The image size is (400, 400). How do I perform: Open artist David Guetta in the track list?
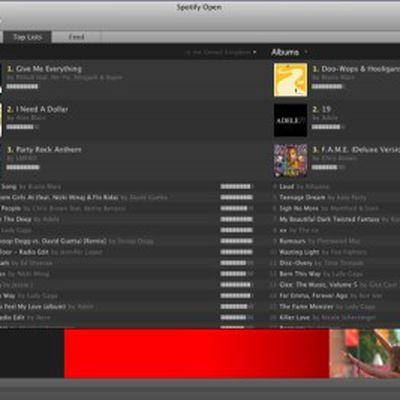148,198
